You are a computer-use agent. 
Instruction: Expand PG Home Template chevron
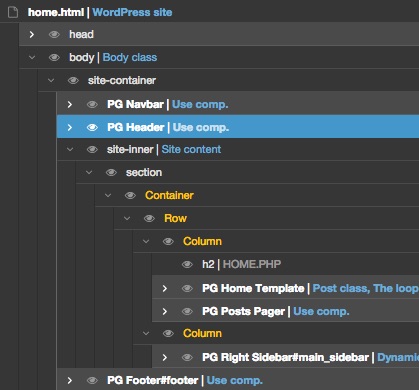165,288
